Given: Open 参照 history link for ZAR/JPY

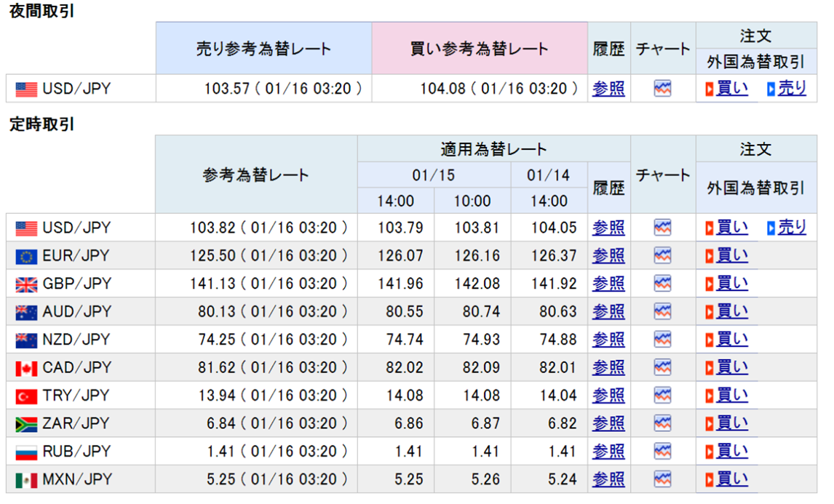Looking at the screenshot, I should (x=608, y=424).
